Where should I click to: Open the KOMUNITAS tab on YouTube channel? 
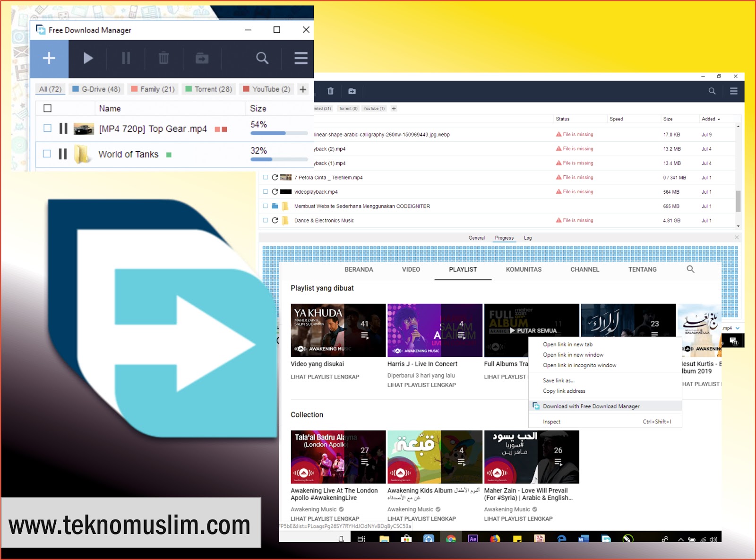(x=524, y=269)
